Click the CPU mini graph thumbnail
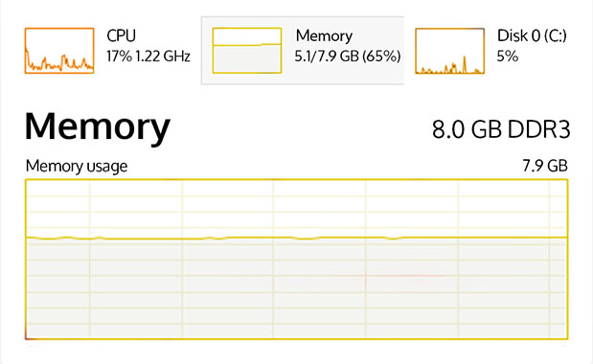This screenshot has width=593, height=364. pos(59,50)
